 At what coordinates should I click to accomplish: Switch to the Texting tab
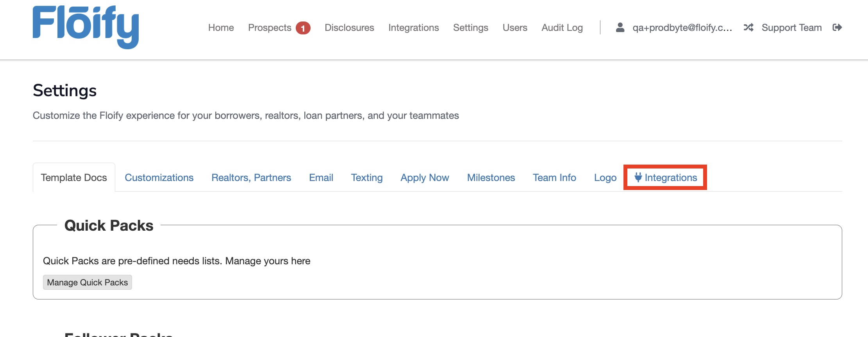pos(367,177)
